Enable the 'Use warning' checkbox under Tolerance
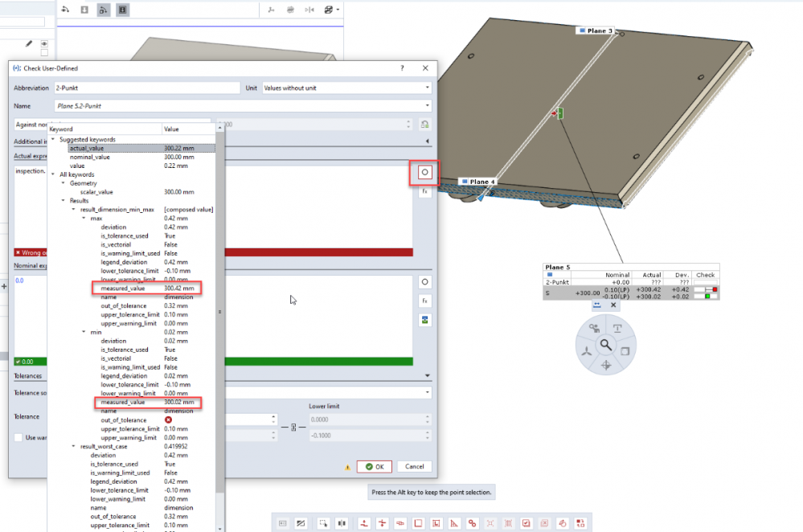This screenshot has width=803, height=532. point(18,437)
